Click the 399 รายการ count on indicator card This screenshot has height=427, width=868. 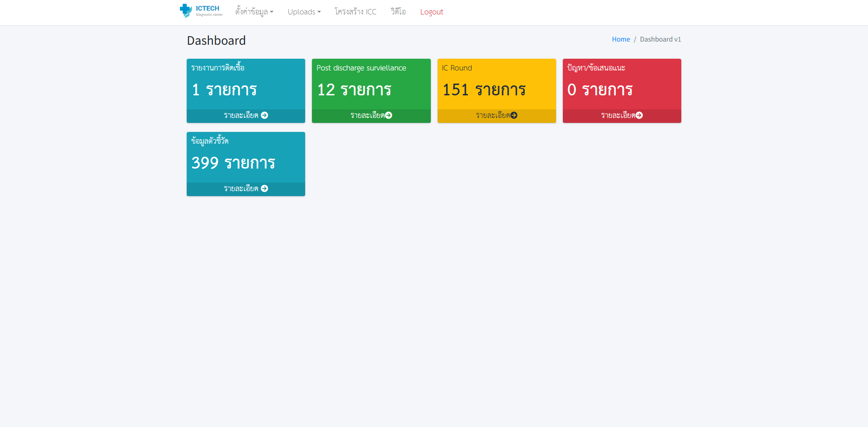(233, 163)
